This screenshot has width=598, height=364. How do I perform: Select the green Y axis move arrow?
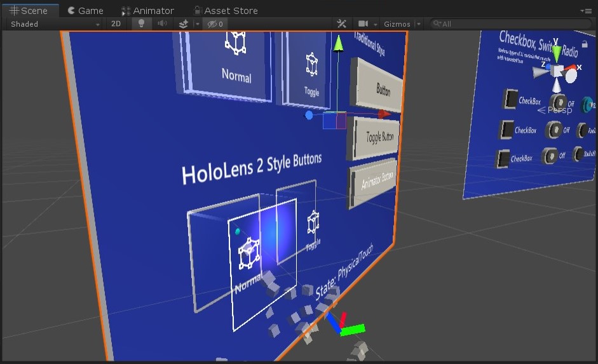[338, 43]
